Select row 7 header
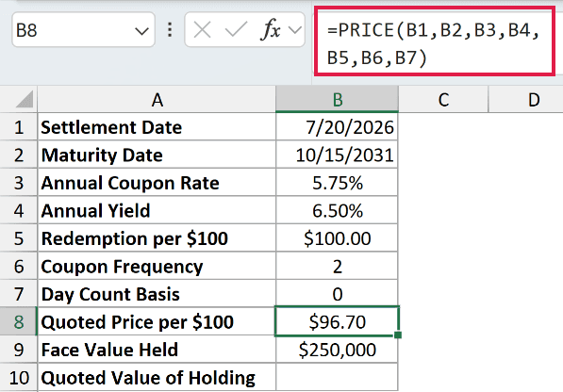 [19, 294]
